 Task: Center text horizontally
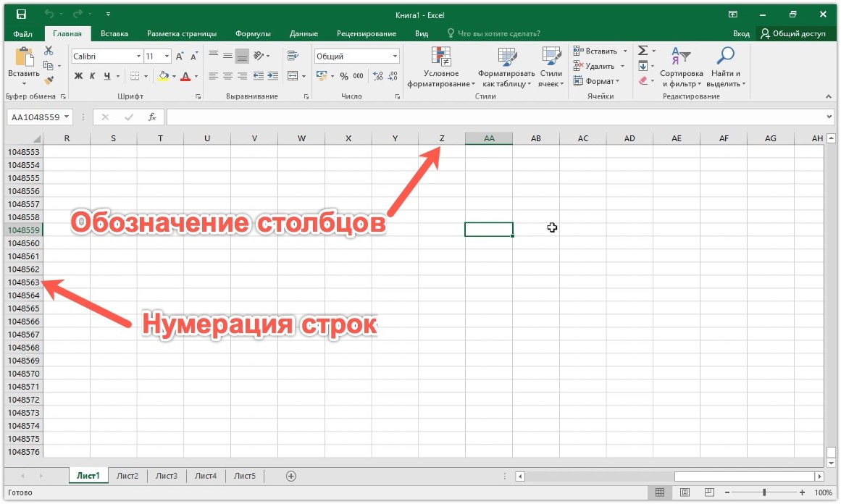[227, 76]
